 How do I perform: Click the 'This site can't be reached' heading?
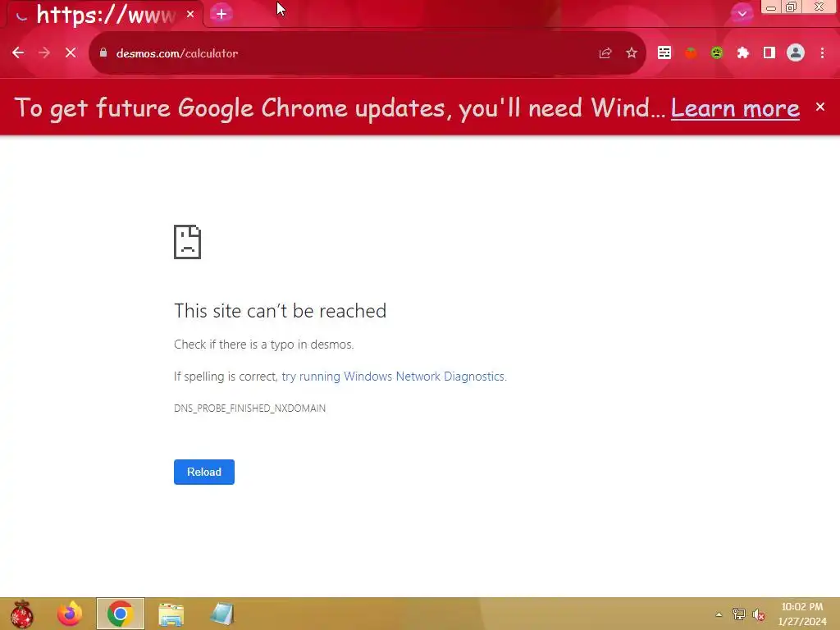click(x=281, y=311)
